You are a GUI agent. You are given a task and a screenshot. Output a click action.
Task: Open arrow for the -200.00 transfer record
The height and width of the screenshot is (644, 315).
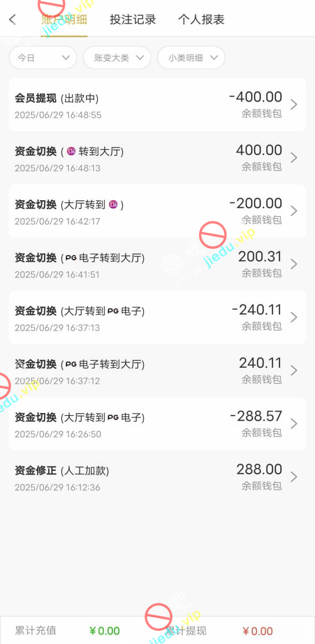pyautogui.click(x=294, y=211)
